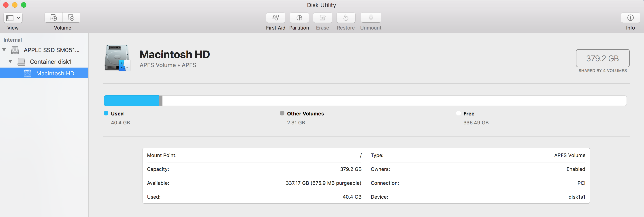The image size is (644, 217).
Task: Add an APFS volume with the Volume plus icon
Action: (x=53, y=17)
